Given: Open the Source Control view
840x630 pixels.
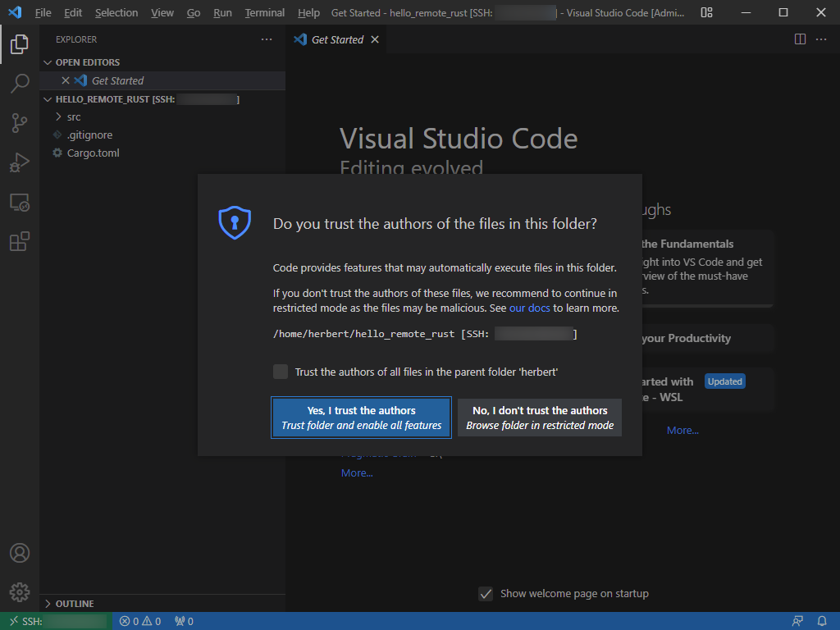Looking at the screenshot, I should (20, 123).
